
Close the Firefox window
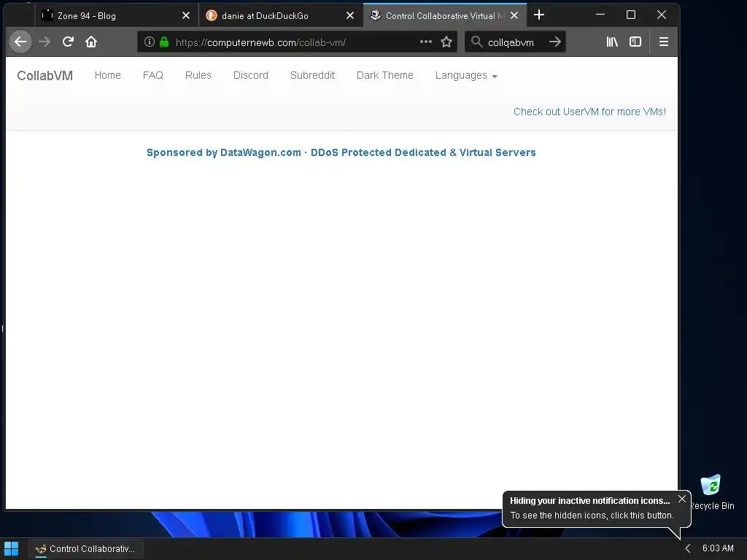tap(661, 15)
